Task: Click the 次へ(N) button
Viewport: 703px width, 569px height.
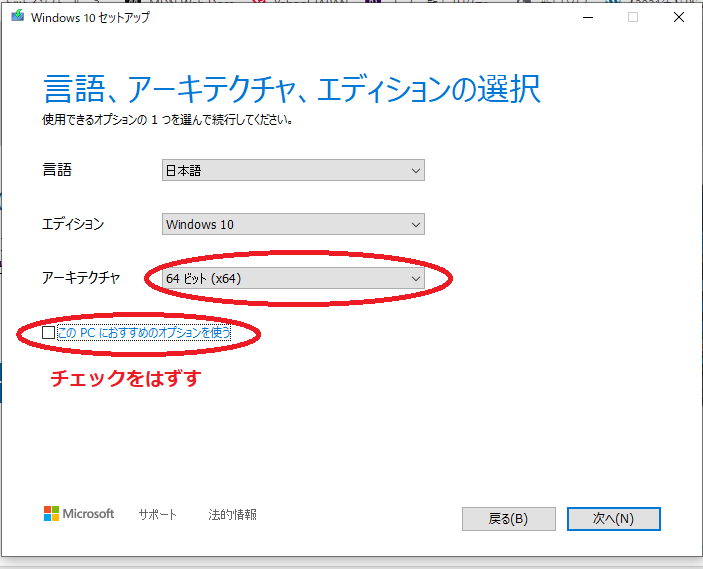Action: pyautogui.click(x=613, y=519)
